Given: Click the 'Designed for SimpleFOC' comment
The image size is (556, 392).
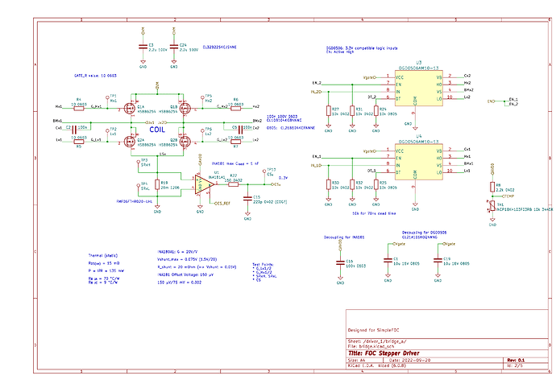Looking at the screenshot, I should (x=373, y=330).
